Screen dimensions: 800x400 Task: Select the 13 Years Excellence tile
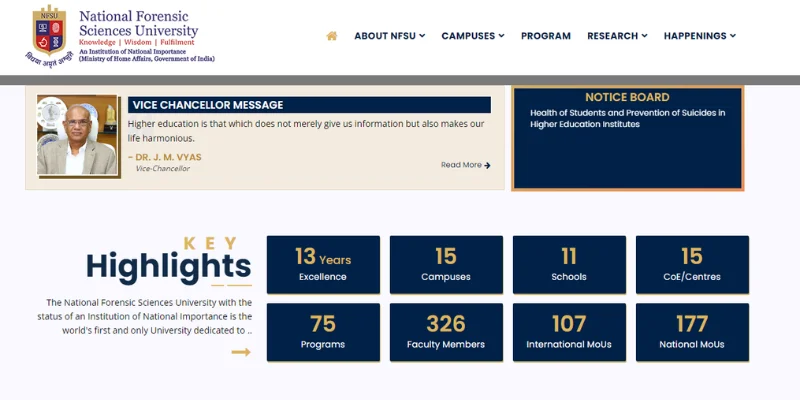click(323, 265)
